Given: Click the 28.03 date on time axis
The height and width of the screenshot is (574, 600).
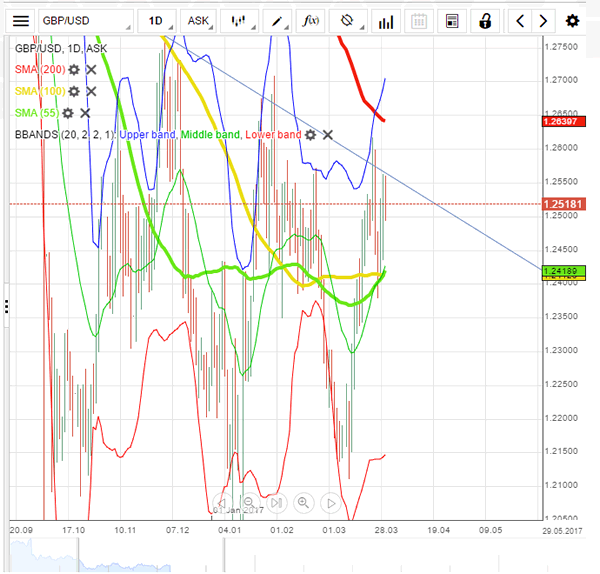Looking at the screenshot, I should click(x=386, y=530).
